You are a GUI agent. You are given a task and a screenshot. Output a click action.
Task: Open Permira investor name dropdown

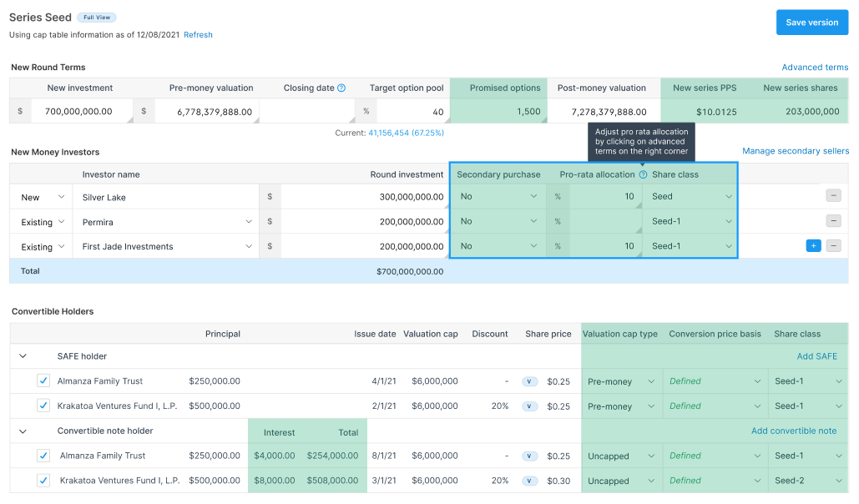(166, 222)
